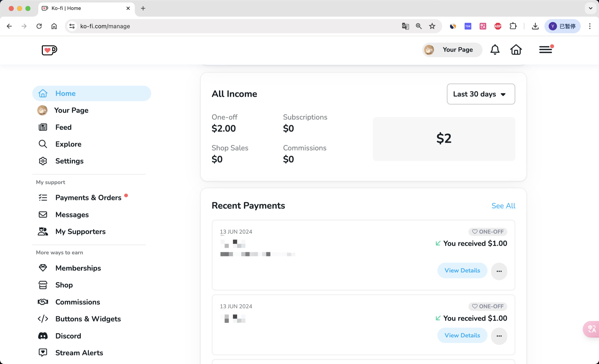Open more options for first payment
The width and height of the screenshot is (599, 364).
point(499,271)
